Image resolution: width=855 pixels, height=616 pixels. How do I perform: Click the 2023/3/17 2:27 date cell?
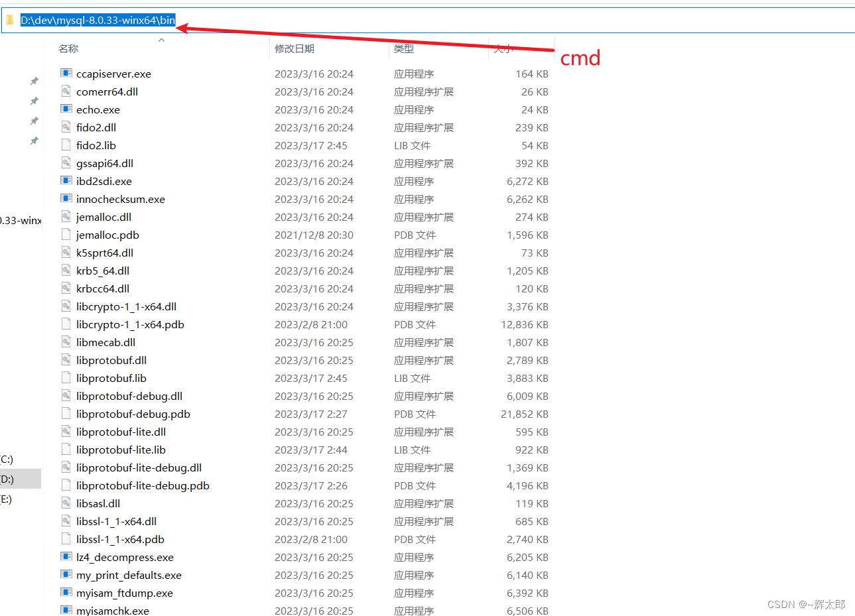(311, 414)
